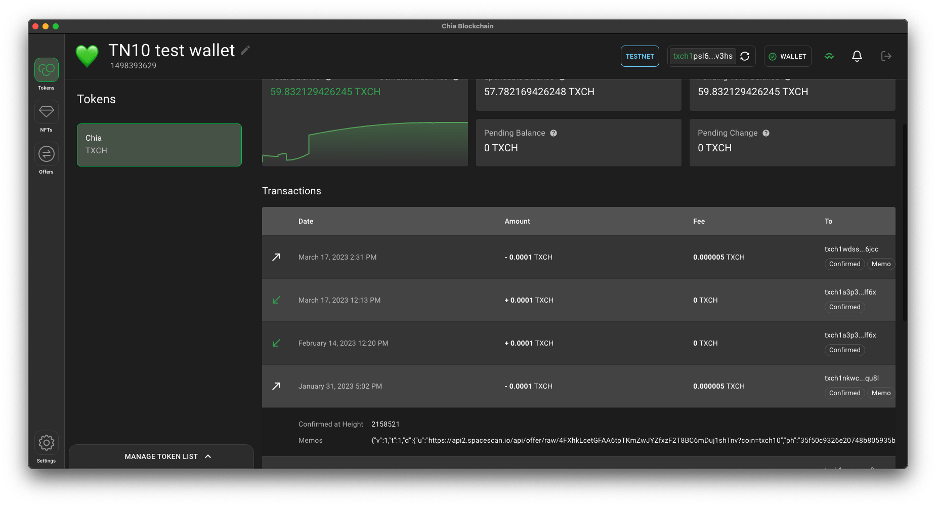This screenshot has height=506, width=936.
Task: Click the 57.782169426248 TXCH spendable balance
Action: [x=539, y=92]
